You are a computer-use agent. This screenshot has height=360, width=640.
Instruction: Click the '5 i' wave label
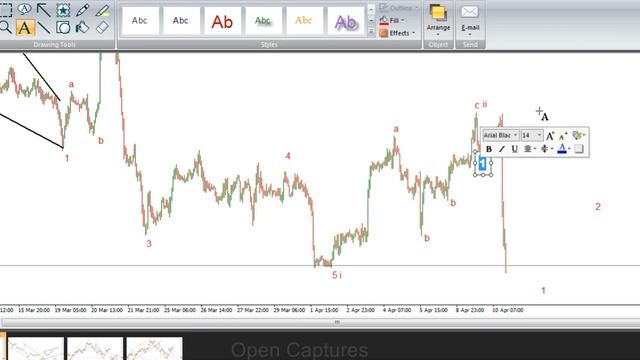point(337,275)
